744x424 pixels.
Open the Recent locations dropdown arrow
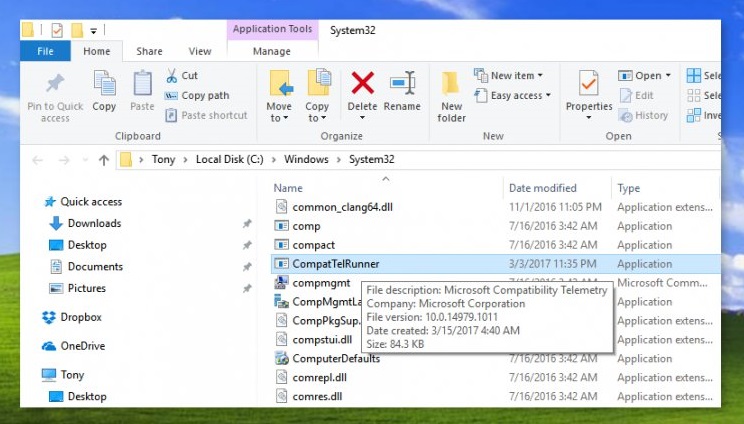(85, 160)
